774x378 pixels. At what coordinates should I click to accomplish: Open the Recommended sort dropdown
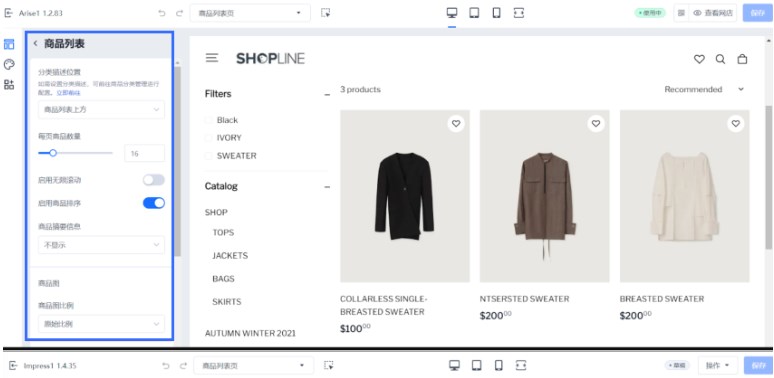click(704, 89)
